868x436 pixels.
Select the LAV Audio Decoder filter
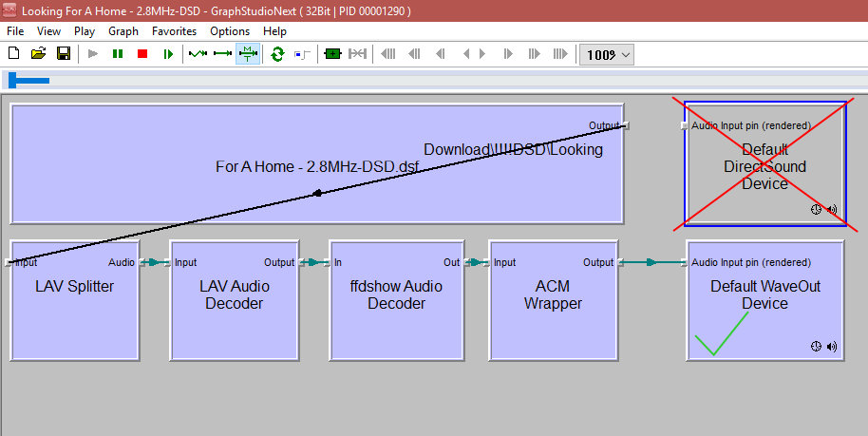[234, 304]
